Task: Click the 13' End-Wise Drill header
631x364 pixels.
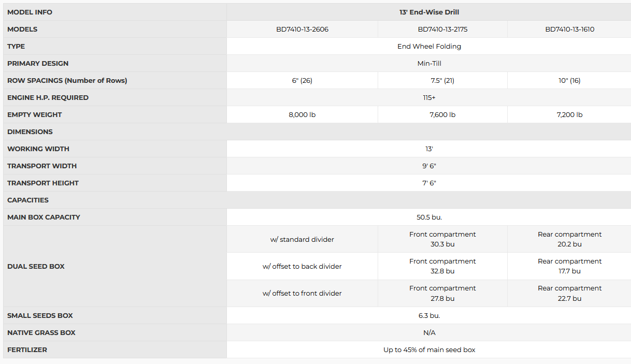Action: tap(429, 12)
